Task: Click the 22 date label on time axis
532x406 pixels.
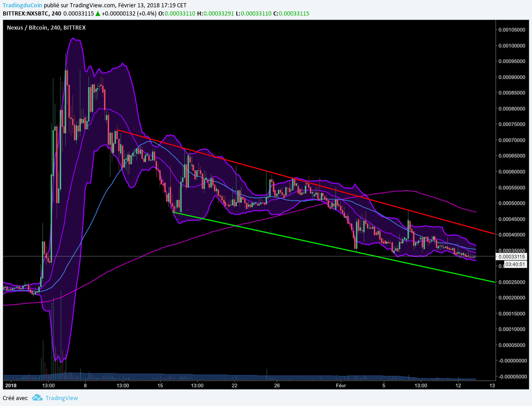Action: pyautogui.click(x=235, y=385)
